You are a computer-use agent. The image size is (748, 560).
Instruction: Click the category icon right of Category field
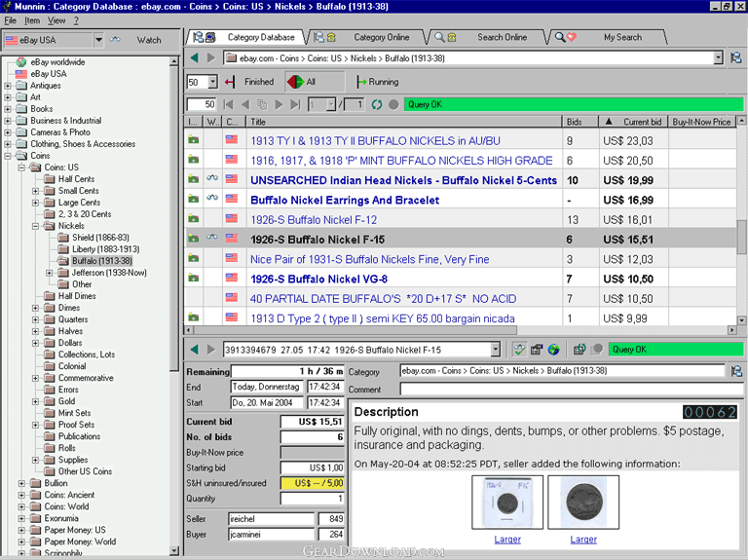coord(736,371)
